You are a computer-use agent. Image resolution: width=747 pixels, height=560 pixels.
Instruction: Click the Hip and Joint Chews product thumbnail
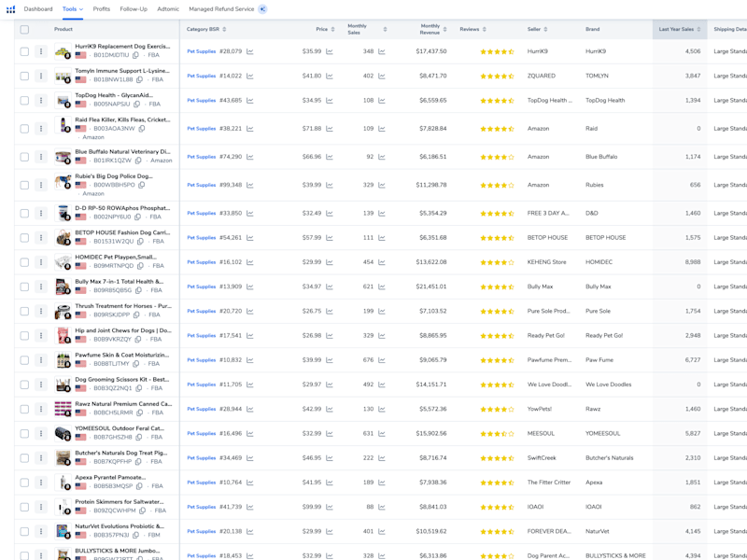click(x=63, y=335)
